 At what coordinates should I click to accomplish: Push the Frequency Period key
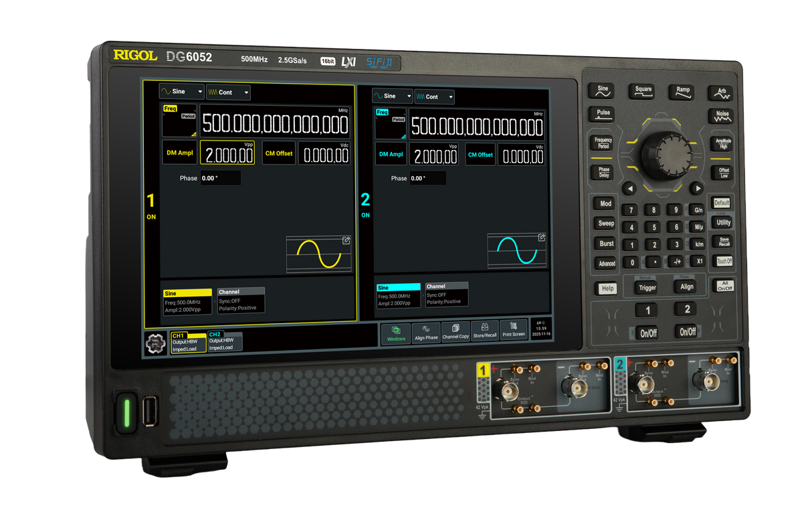603,143
